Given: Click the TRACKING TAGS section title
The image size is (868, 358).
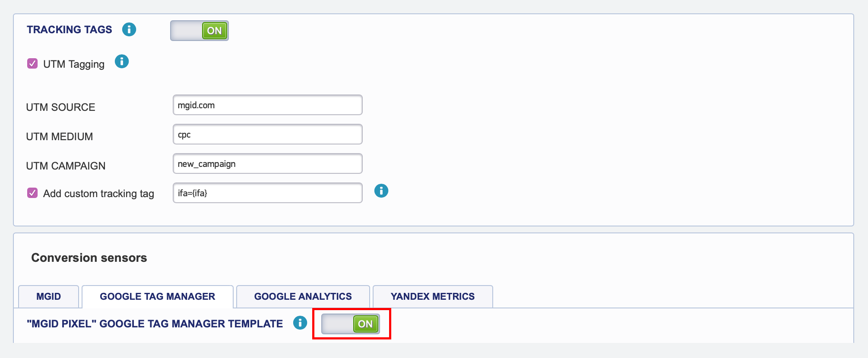Looking at the screenshot, I should pos(70,29).
